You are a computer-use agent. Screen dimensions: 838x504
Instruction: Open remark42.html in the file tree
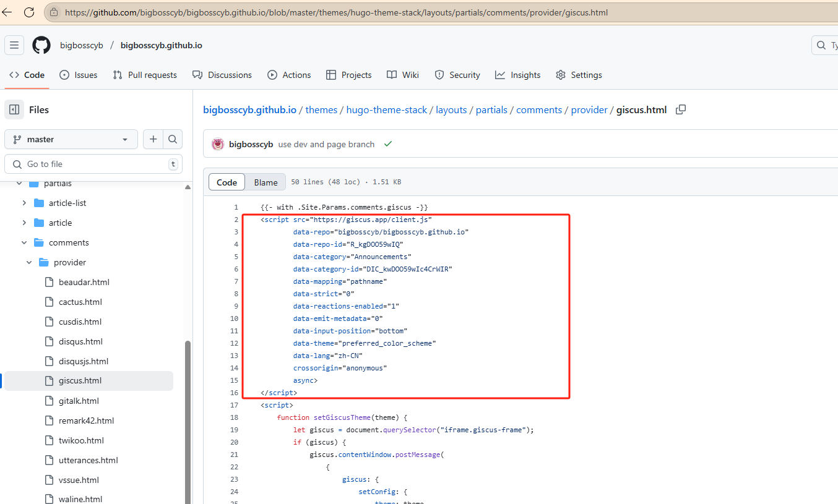click(x=86, y=421)
